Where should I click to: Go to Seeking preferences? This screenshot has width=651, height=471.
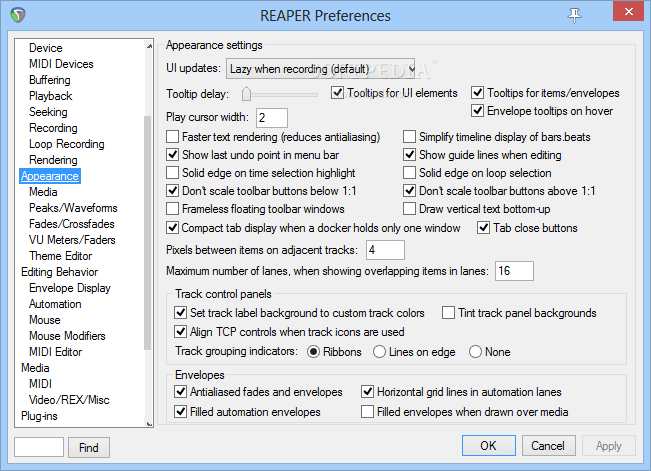48,112
